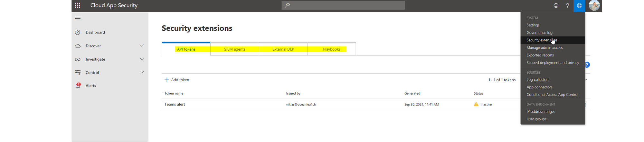Click the niklas@oceanleaf.ch issuer cell
Screen dimensions: 644x142
pos(301,105)
